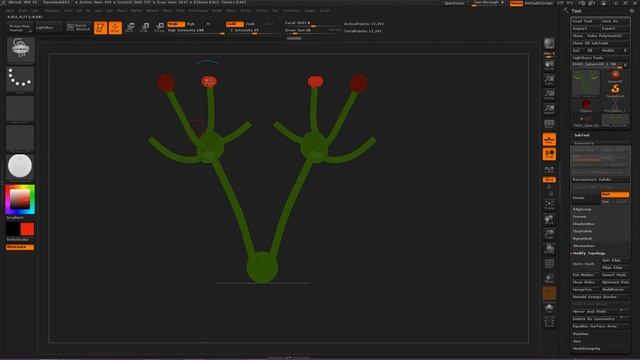Open the Zplugin menu
This screenshot has width=640, height=360.
pyautogui.click(x=310, y=11)
